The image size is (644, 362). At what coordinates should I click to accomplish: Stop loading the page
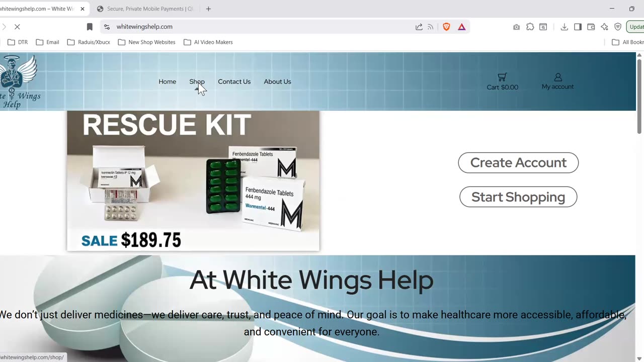[17, 27]
